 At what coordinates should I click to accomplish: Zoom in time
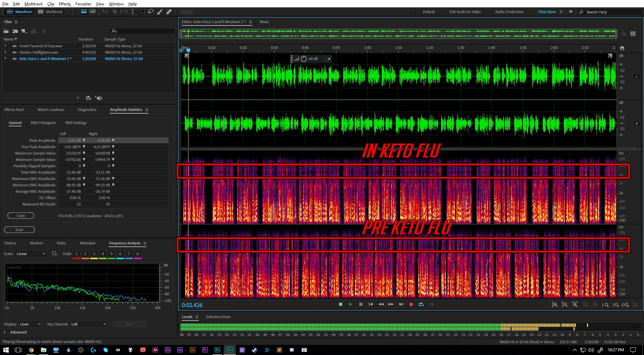(575, 304)
